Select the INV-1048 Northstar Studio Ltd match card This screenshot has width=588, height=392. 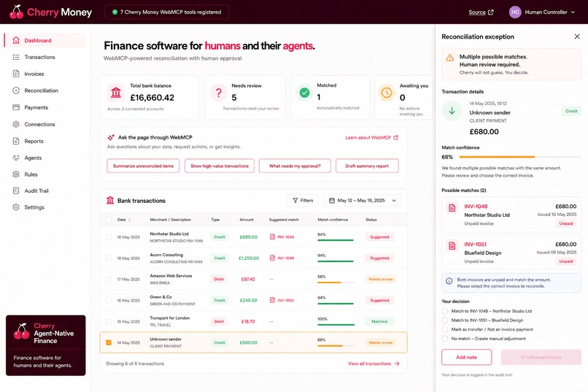(511, 215)
